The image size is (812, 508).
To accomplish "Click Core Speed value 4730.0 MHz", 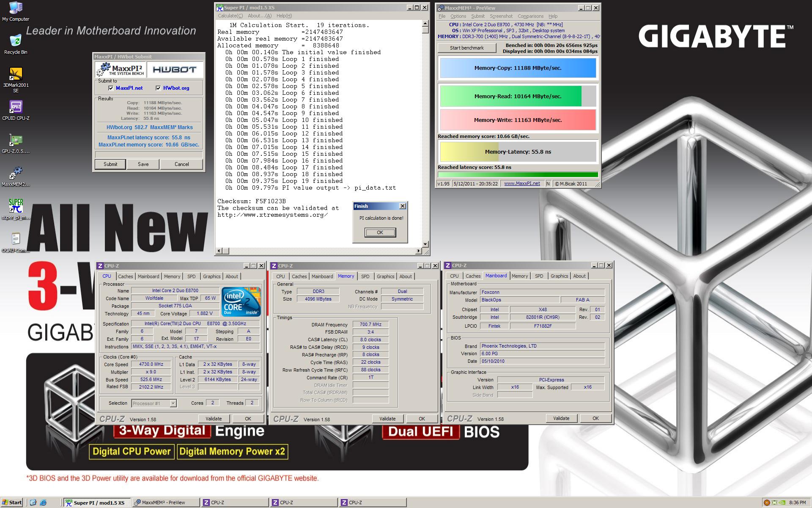I will (151, 364).
